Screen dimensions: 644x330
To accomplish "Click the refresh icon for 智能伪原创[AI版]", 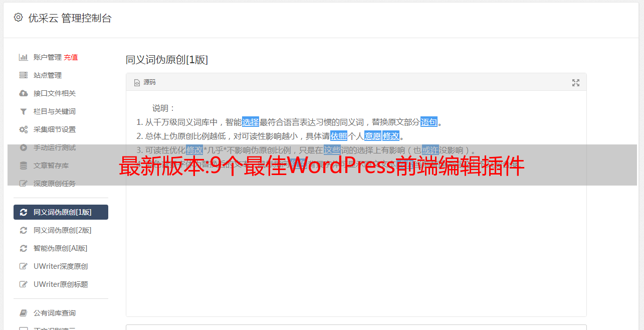I will 24,248.
